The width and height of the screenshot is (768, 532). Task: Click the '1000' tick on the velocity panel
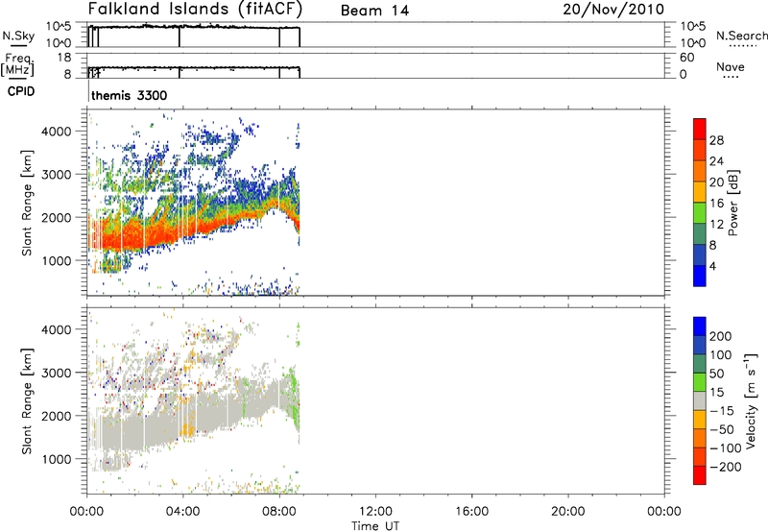57,459
